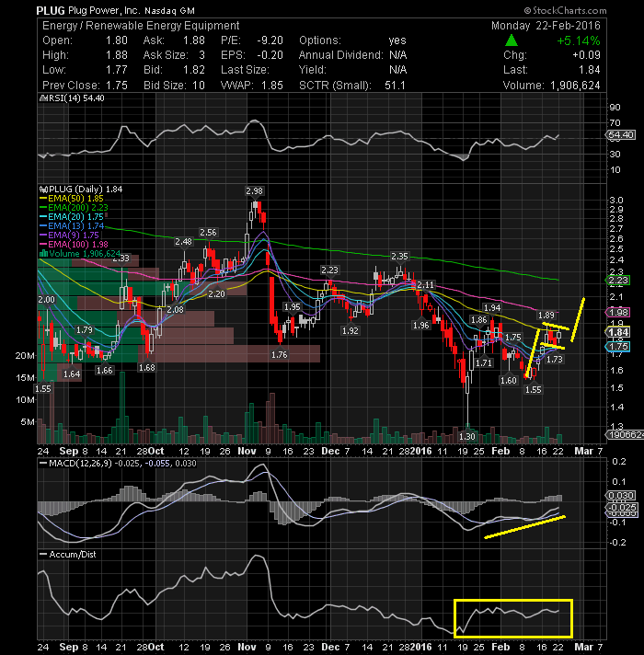Click the 1.95 price label
Viewport: 644px width, 655px height.
pos(292,307)
